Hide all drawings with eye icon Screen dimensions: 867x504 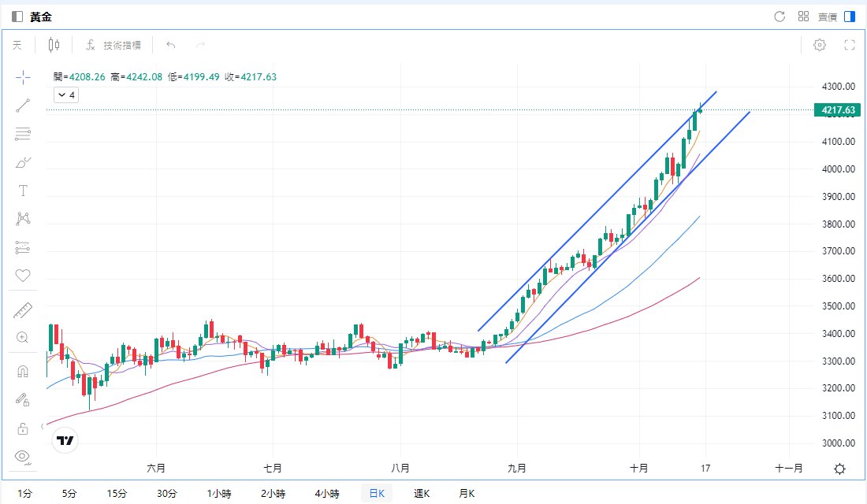click(x=23, y=456)
